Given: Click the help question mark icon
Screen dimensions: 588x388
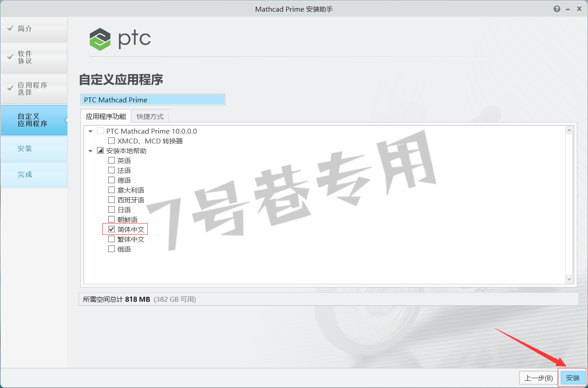Looking at the screenshot, I should 557,9.
